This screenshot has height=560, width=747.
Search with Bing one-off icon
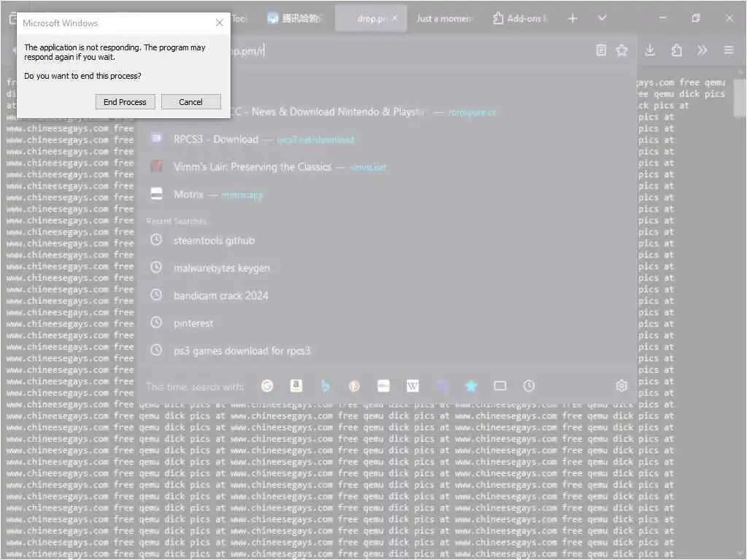coord(325,386)
